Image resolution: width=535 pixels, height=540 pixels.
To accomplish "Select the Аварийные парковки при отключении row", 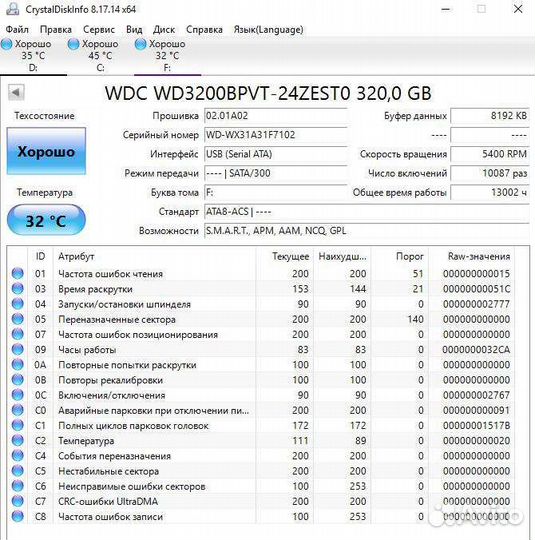I will point(261,410).
